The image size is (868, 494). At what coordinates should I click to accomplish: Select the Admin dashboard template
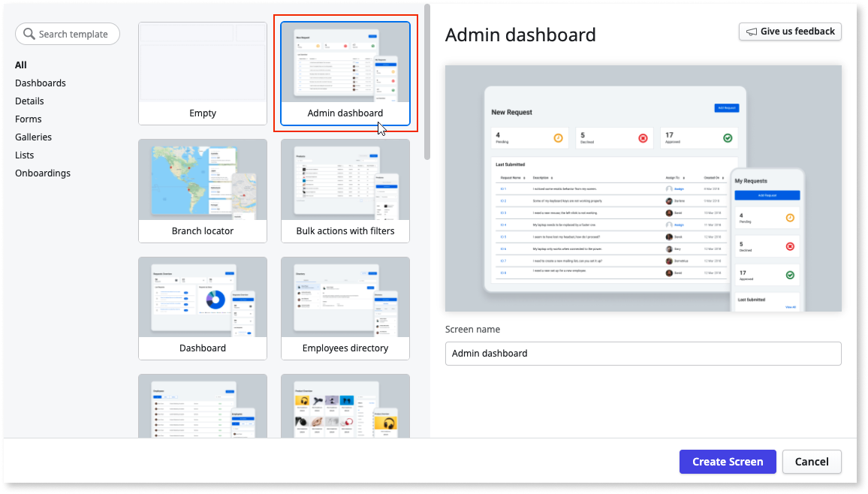tap(345, 73)
